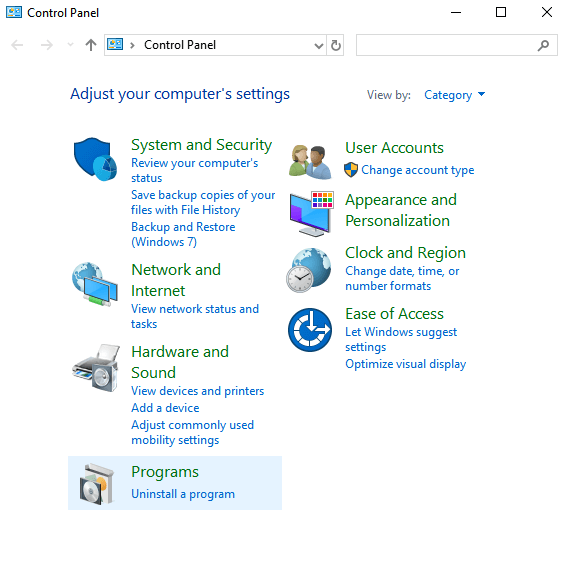Open the System and Security heading

click(x=201, y=145)
